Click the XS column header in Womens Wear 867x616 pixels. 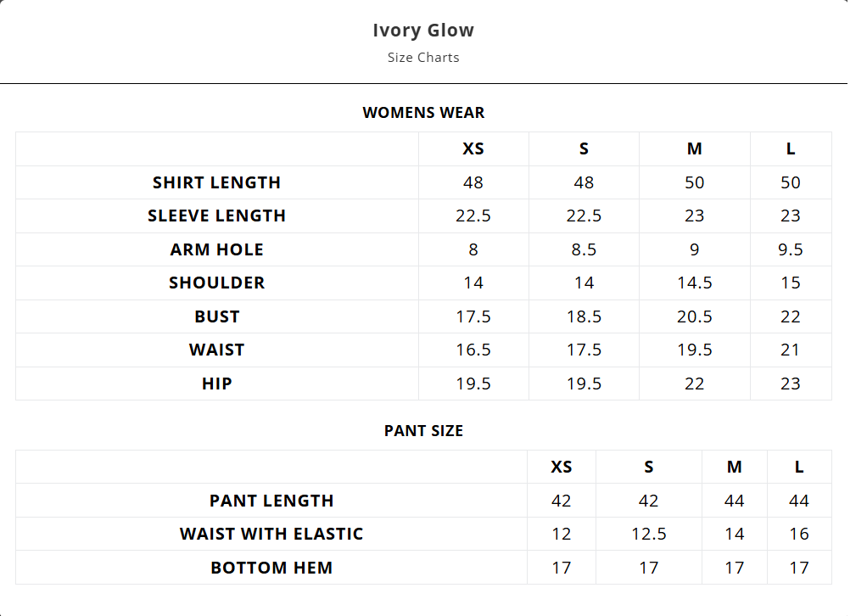click(x=473, y=149)
